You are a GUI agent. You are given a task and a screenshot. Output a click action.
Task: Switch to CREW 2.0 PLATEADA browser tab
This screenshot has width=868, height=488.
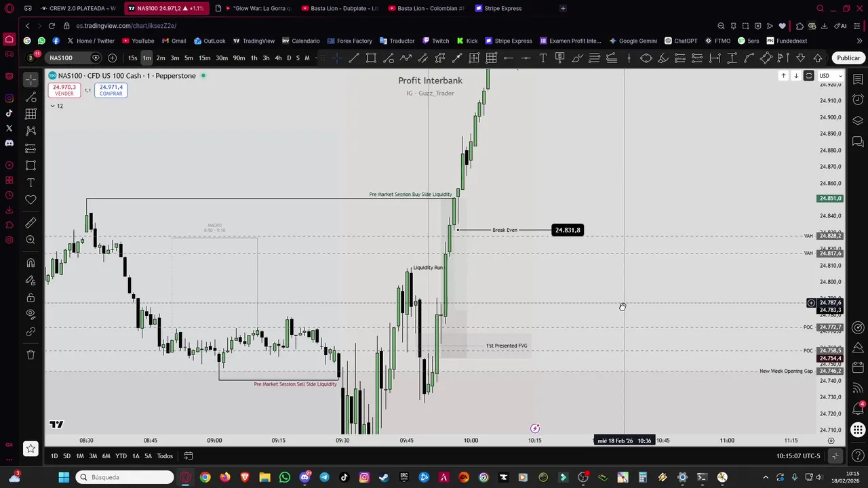tap(78, 8)
